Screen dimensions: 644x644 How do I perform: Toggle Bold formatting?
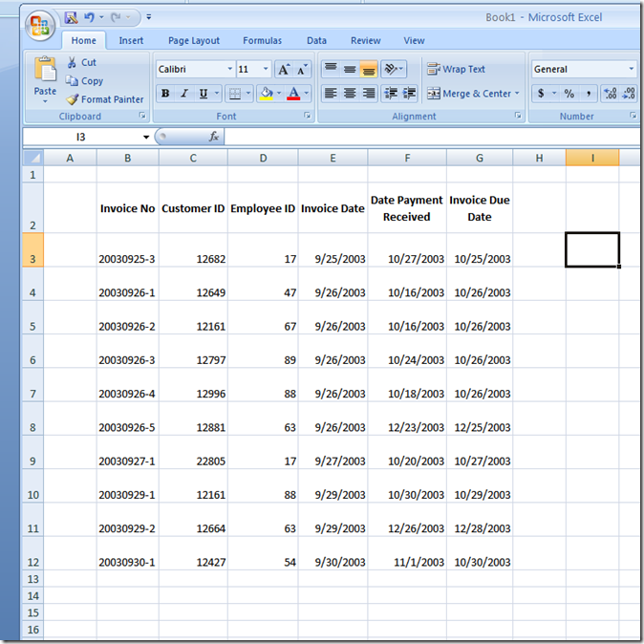pyautogui.click(x=165, y=94)
